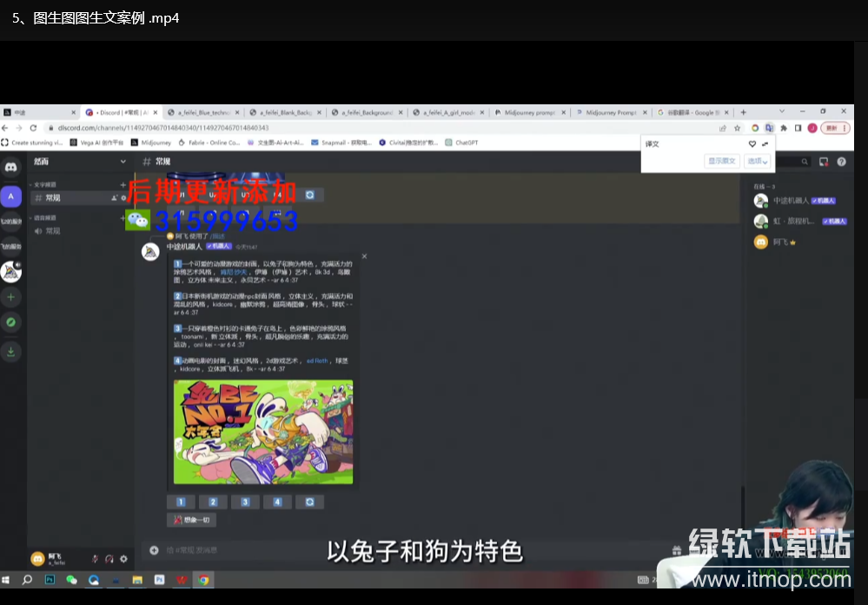Click the download apps icon in the server list
The height and width of the screenshot is (605, 868).
pos(10,351)
